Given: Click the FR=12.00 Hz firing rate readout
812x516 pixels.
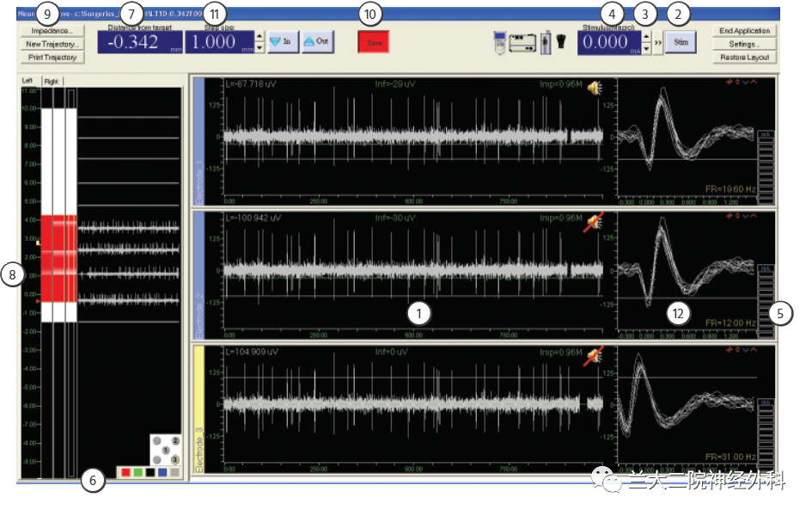Looking at the screenshot, I should [730, 322].
